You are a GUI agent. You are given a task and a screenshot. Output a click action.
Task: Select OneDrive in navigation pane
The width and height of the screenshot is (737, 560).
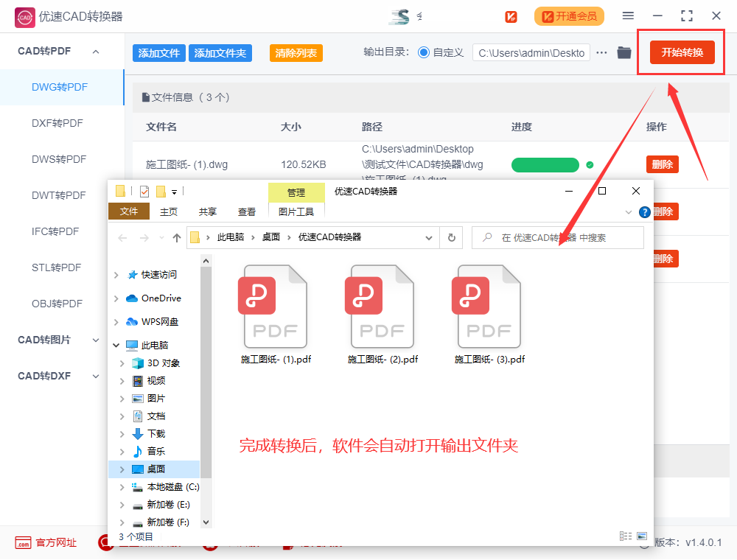(x=161, y=298)
